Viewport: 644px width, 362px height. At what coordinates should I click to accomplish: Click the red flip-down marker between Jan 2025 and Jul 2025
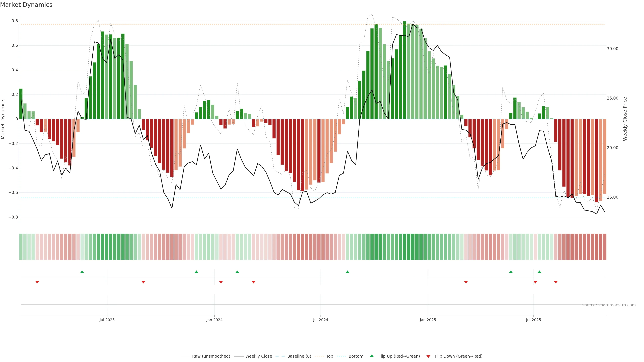466,282
